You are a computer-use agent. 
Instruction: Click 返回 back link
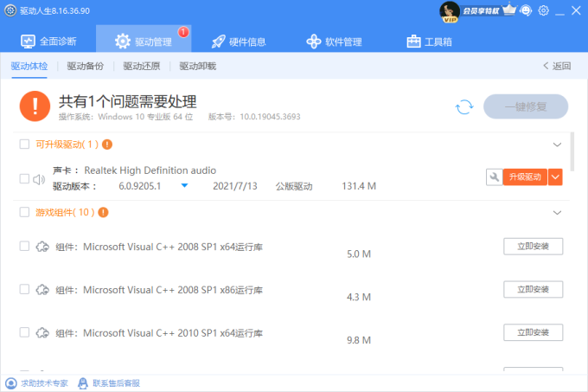point(557,66)
